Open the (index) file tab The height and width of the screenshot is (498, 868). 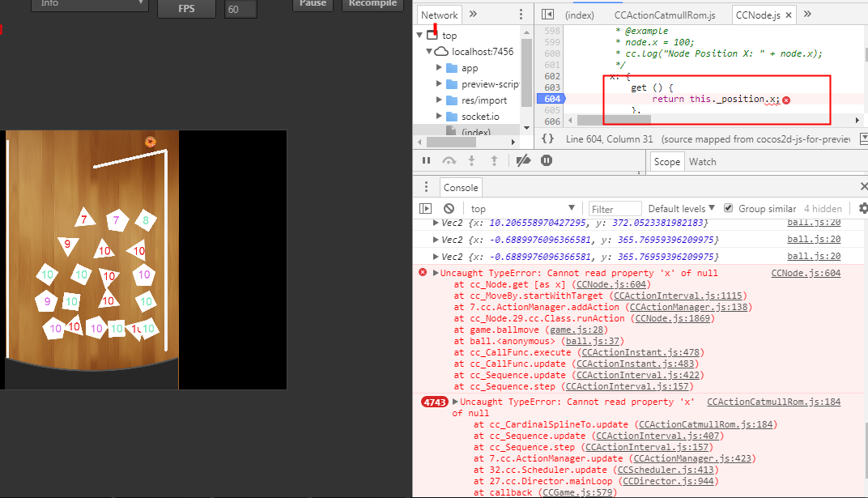coord(580,15)
